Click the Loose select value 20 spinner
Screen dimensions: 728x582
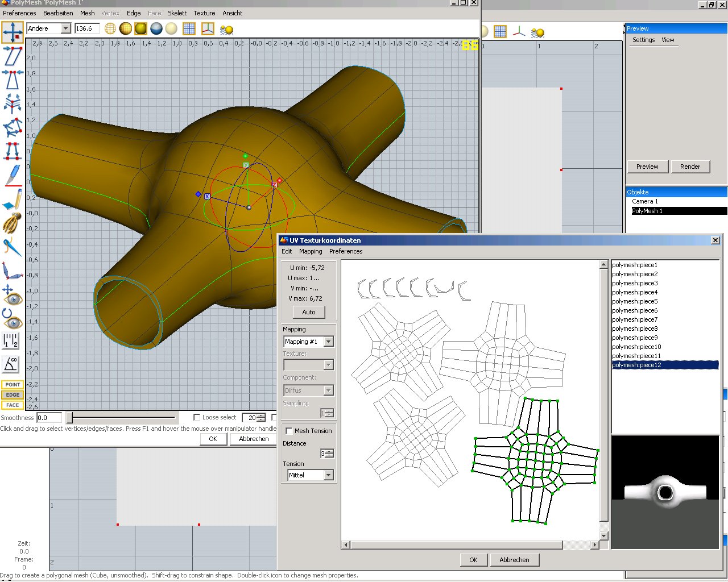262,418
